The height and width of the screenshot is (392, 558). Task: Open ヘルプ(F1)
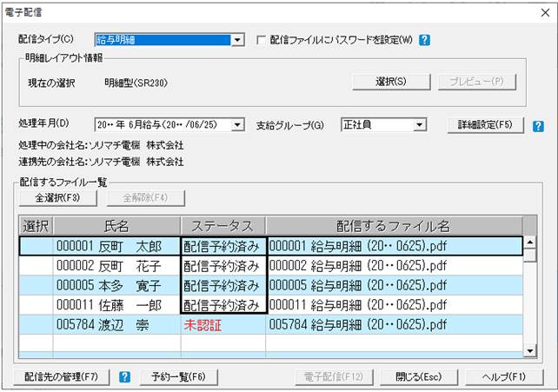coord(504,376)
